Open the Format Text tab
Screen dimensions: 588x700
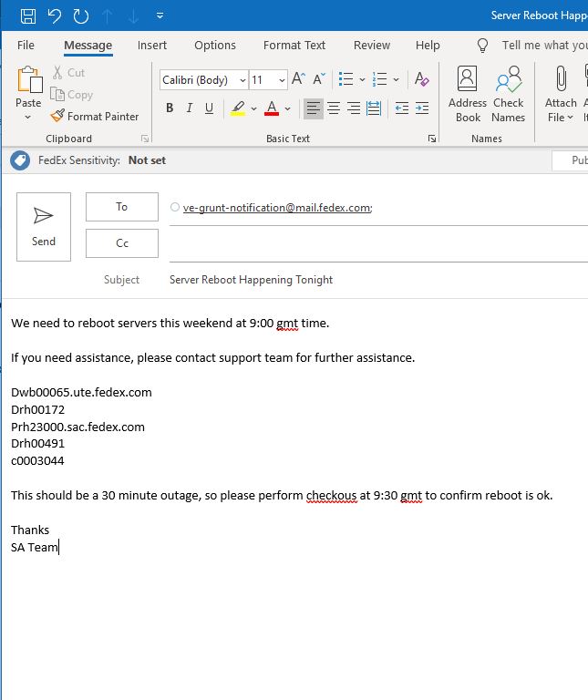(x=294, y=45)
